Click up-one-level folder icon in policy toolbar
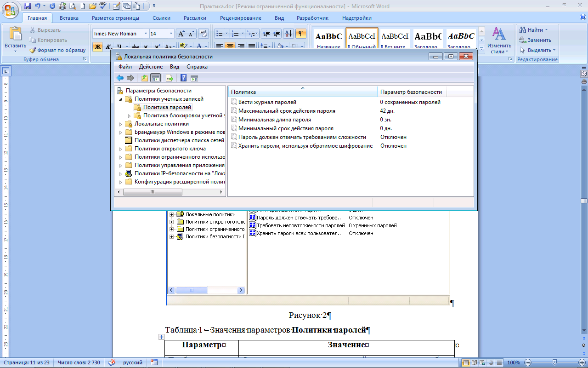588x368 pixels. 144,78
